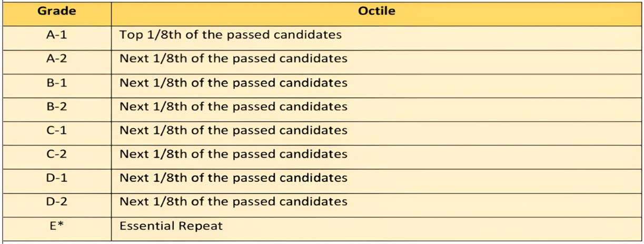Screen dimensions: 644x244
Task: Click the Octile description in the A-2 row
Action: [233, 58]
